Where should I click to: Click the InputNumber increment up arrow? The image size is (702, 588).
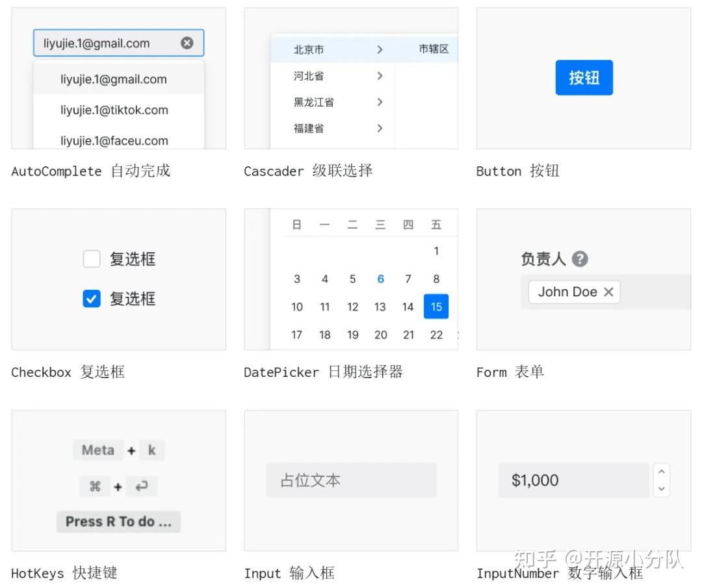click(661, 473)
